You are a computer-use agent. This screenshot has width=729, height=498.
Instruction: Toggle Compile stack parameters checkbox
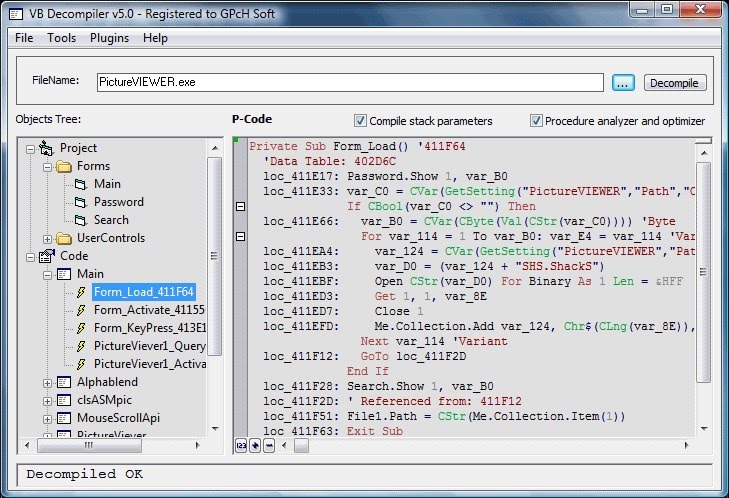pos(361,121)
